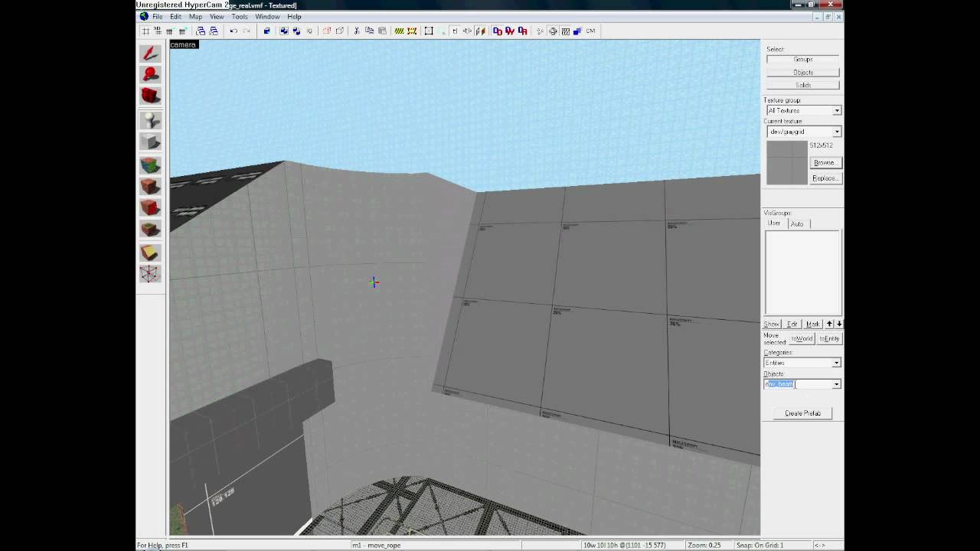Click the CM icon at toolbar end
The width and height of the screenshot is (980, 551).
(x=590, y=31)
